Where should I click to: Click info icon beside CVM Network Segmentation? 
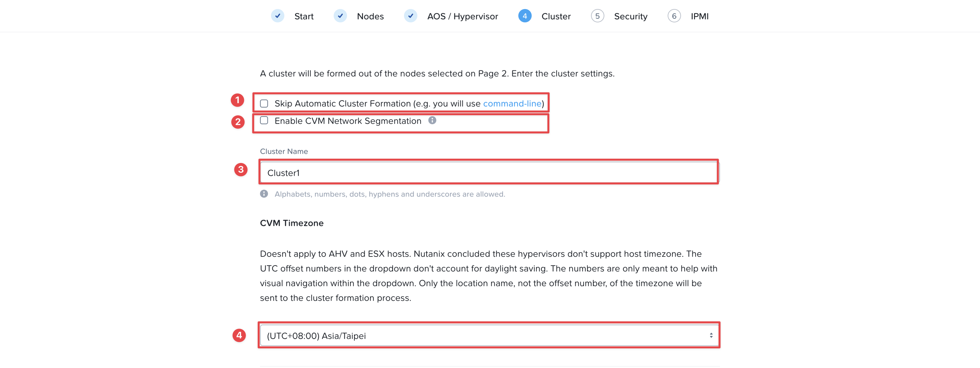pos(432,120)
